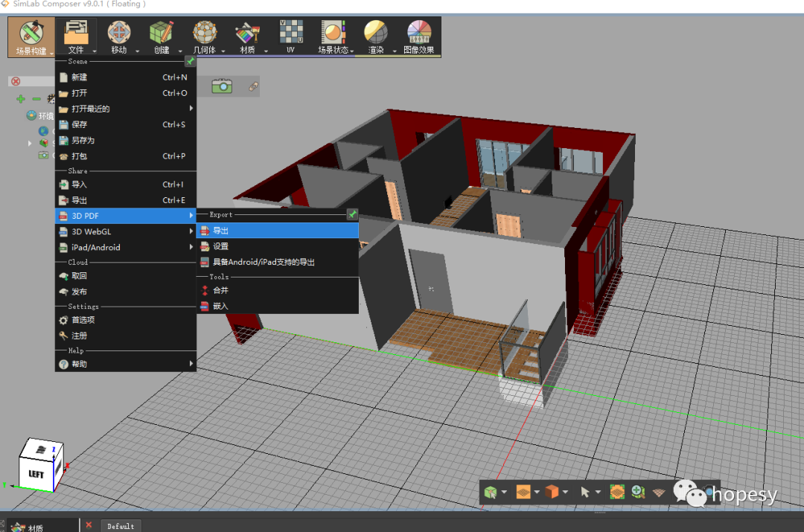Viewport: 804px width, 532px height.
Task: Click the Default button in materials panel
Action: [121, 526]
